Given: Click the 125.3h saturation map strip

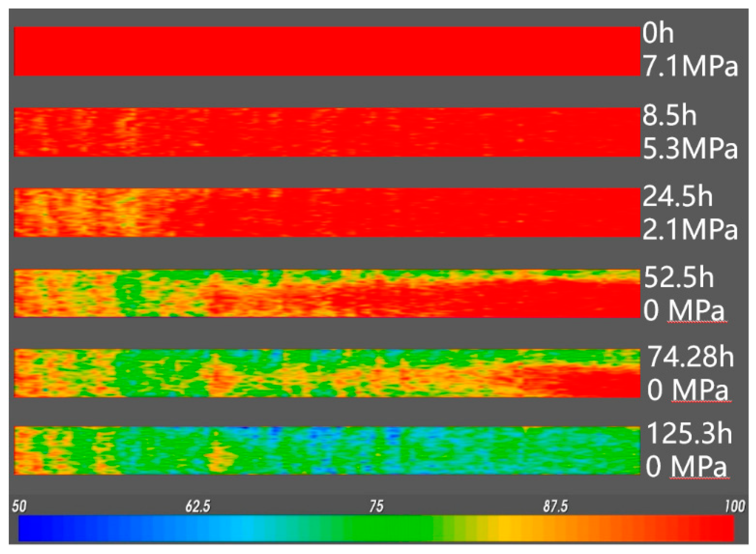Looking at the screenshot, I should pos(326,450).
